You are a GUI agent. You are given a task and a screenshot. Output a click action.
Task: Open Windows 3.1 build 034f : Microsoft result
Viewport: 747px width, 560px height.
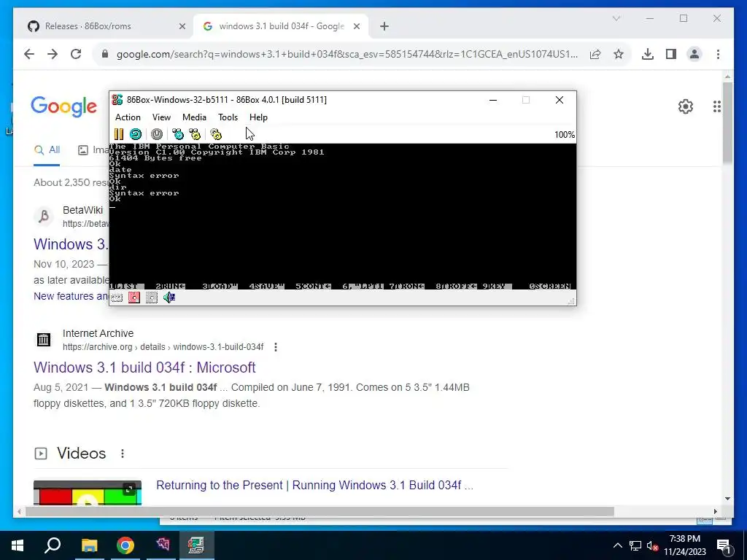tap(144, 367)
